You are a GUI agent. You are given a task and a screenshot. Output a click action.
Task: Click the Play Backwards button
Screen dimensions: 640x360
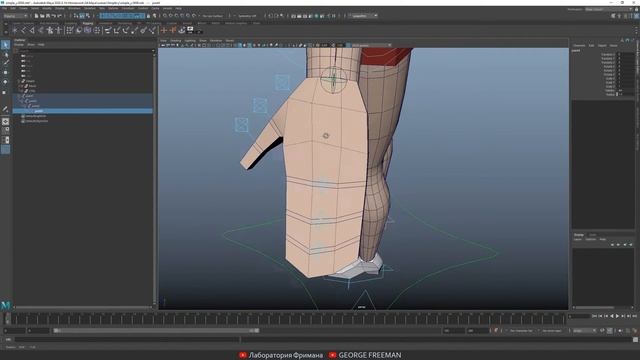[x=611, y=316]
